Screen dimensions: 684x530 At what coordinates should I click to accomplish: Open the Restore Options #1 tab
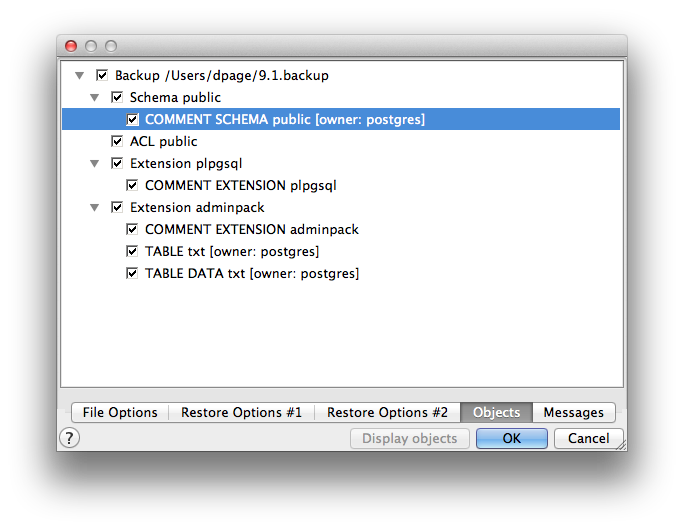point(241,412)
